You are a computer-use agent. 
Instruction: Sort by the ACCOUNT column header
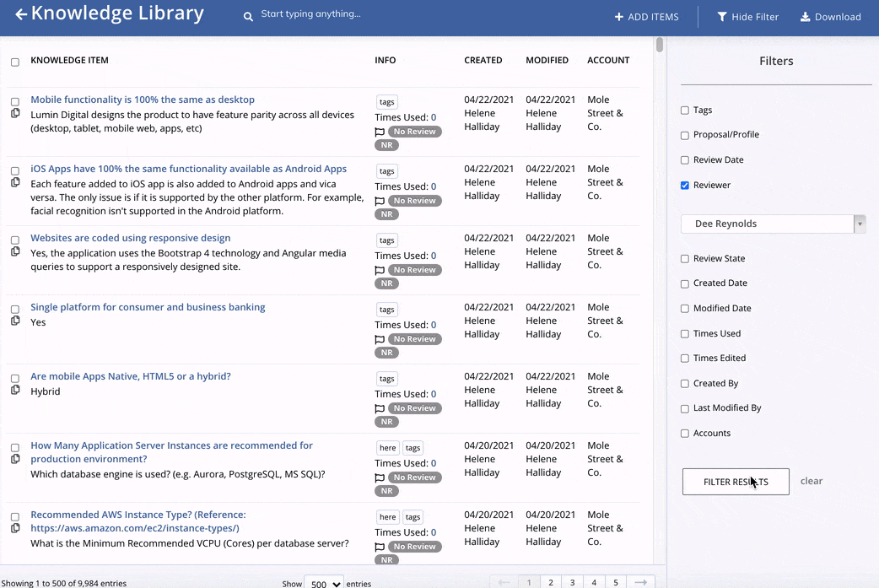click(x=608, y=60)
